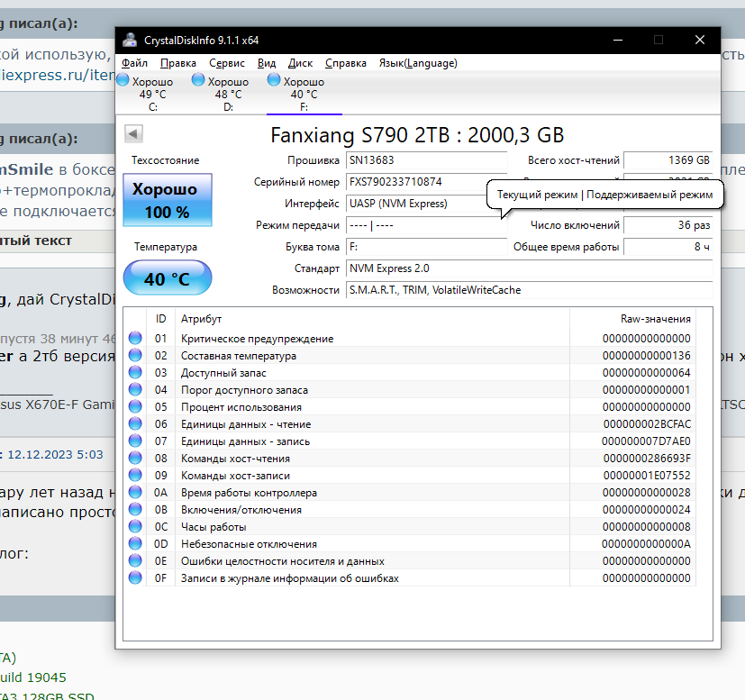Screen dimensions: 745x700
Task: Select Записи в журнале информации об ошибках
Action: 290,577
